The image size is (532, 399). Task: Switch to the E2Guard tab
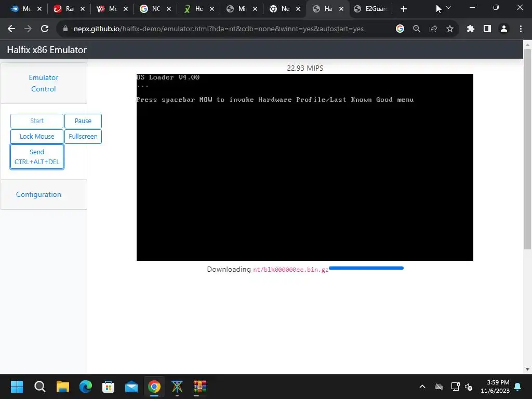tap(370, 9)
